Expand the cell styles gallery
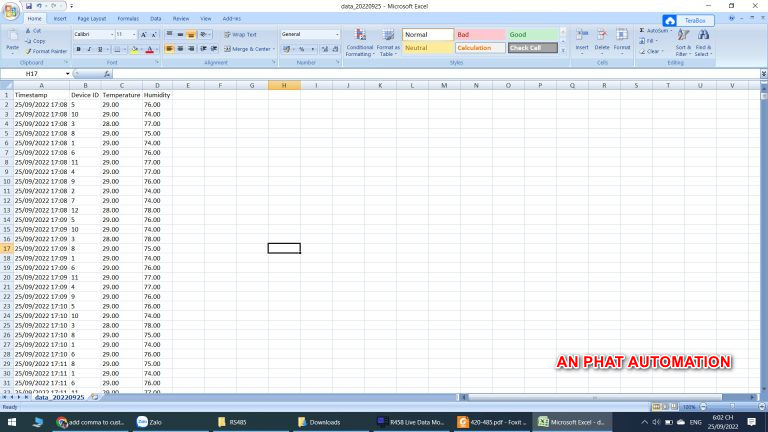768x432 pixels. (x=563, y=50)
